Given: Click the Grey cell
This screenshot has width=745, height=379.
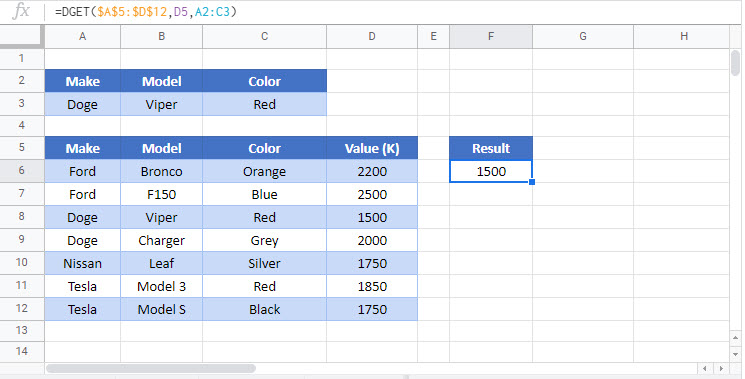Looking at the screenshot, I should point(265,240).
